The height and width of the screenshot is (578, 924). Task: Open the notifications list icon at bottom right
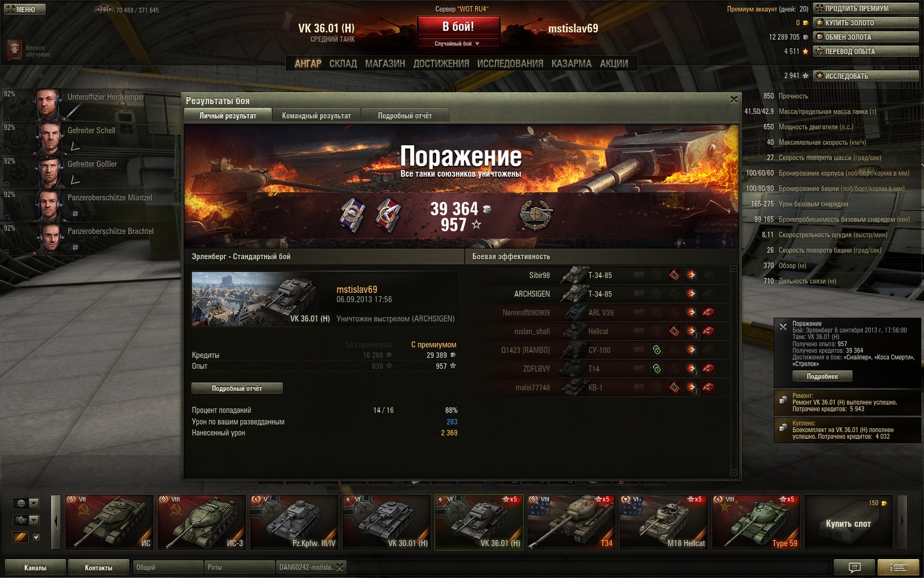[899, 566]
